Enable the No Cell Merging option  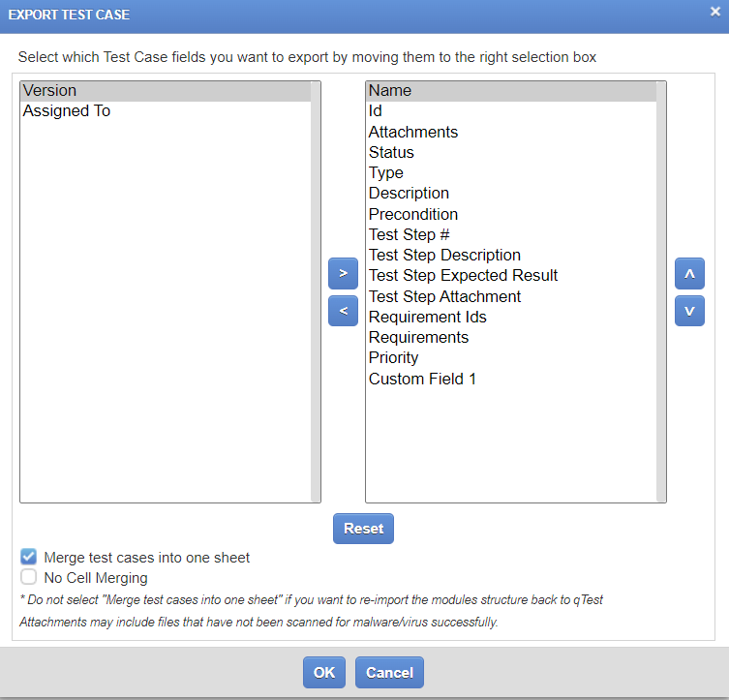pyautogui.click(x=29, y=578)
